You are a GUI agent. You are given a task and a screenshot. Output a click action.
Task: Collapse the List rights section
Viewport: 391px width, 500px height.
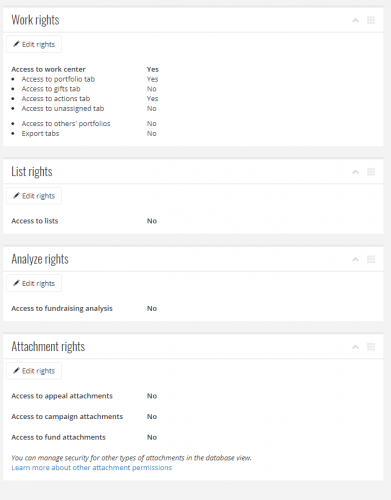(355, 172)
